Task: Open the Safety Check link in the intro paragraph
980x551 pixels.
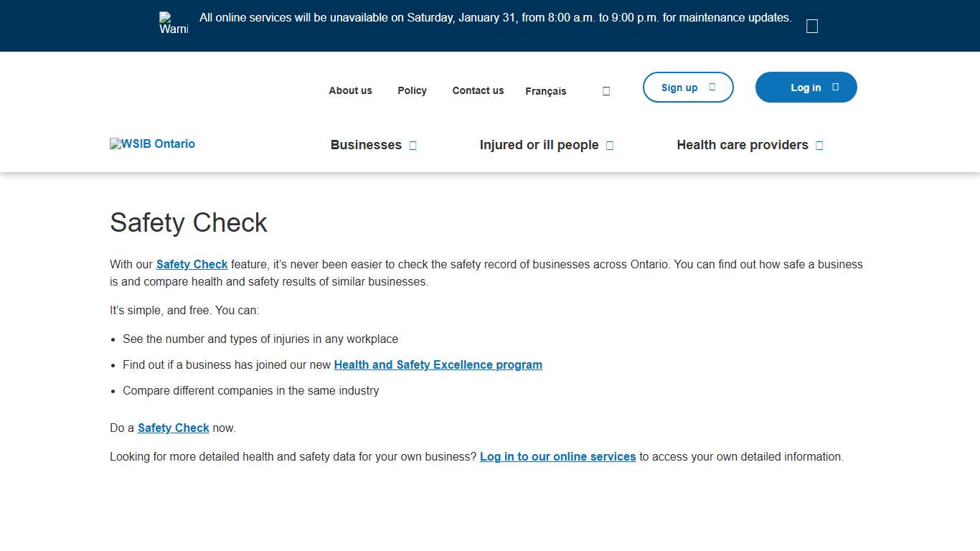Action: tap(192, 264)
